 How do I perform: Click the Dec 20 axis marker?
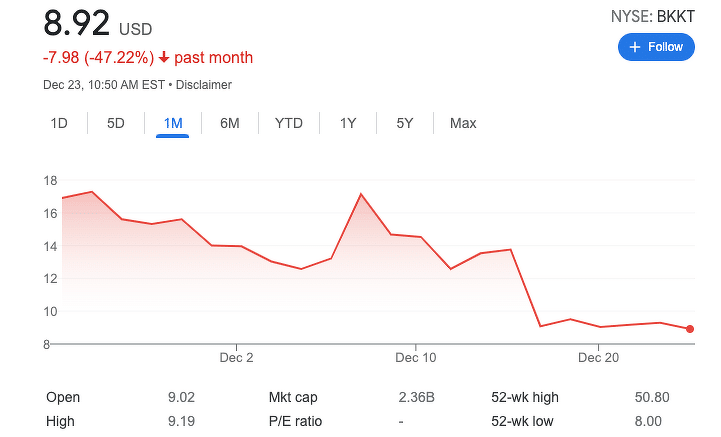coord(598,357)
